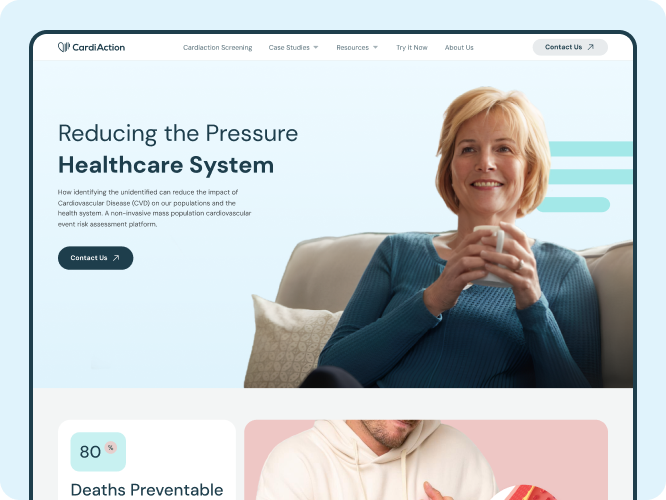Click the CardiAction brand name text
The image size is (666, 500).
[x=99, y=47]
